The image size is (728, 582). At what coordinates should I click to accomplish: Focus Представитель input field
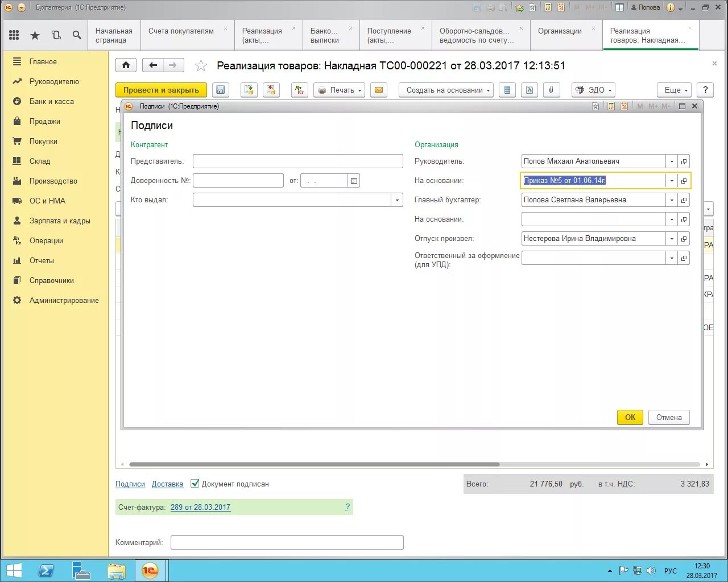[x=298, y=161]
